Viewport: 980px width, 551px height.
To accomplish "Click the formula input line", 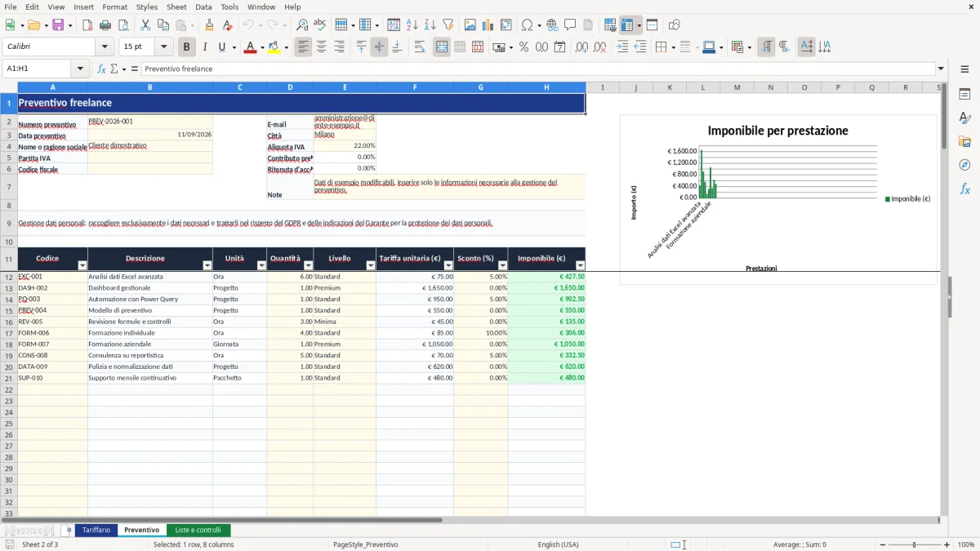I will (537, 69).
